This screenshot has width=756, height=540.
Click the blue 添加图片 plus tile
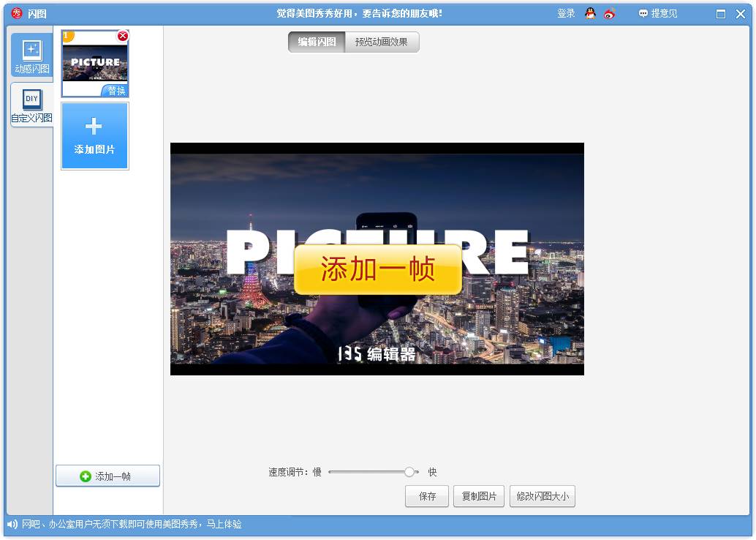(x=95, y=136)
